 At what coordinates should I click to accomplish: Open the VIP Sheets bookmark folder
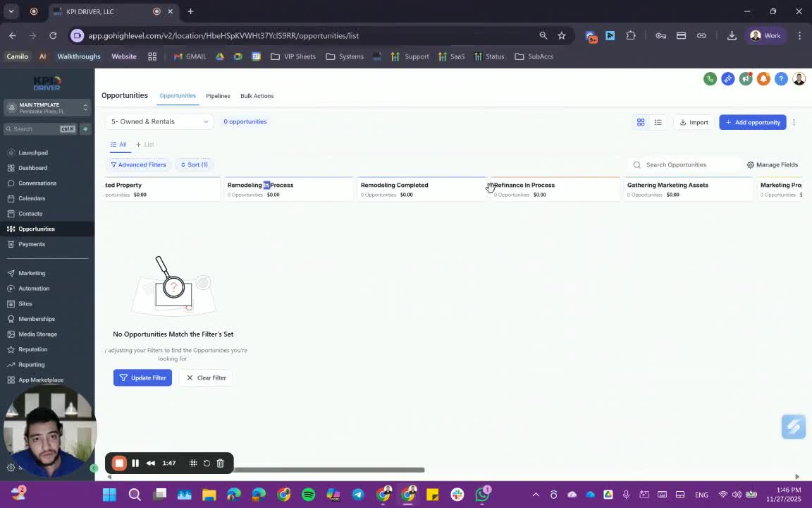(x=293, y=56)
